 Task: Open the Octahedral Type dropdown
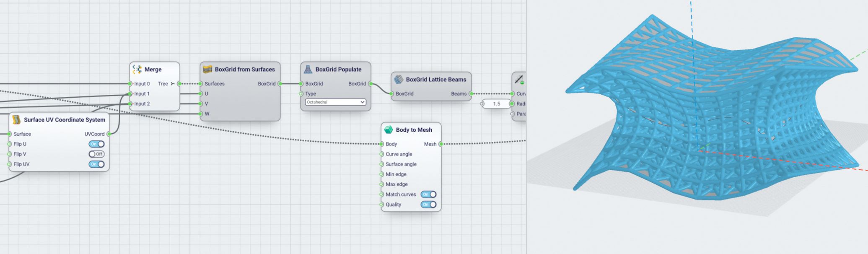coord(335,102)
